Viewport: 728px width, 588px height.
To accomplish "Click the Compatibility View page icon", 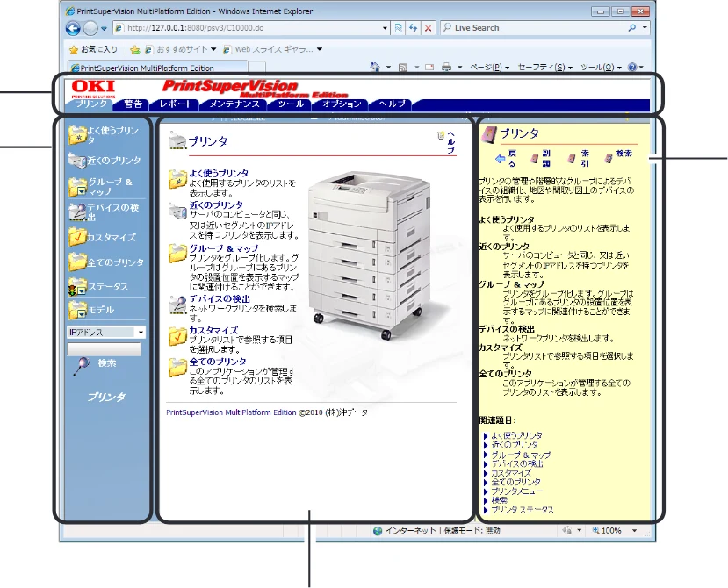I will (399, 28).
